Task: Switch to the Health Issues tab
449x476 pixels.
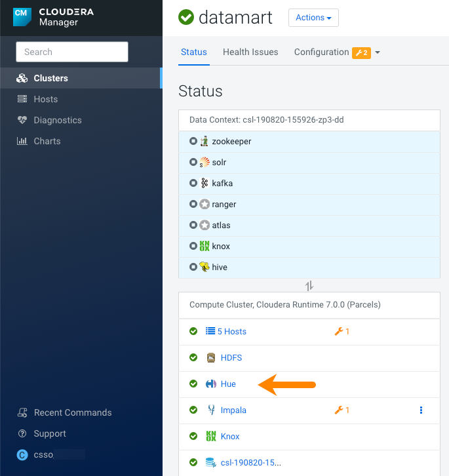Action: 250,52
